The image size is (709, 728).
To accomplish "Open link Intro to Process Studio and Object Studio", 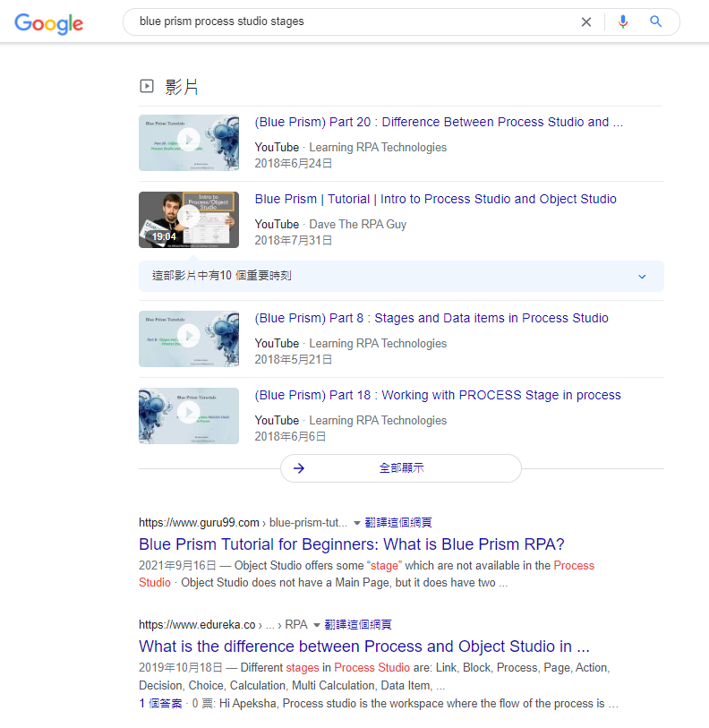I will [x=436, y=199].
